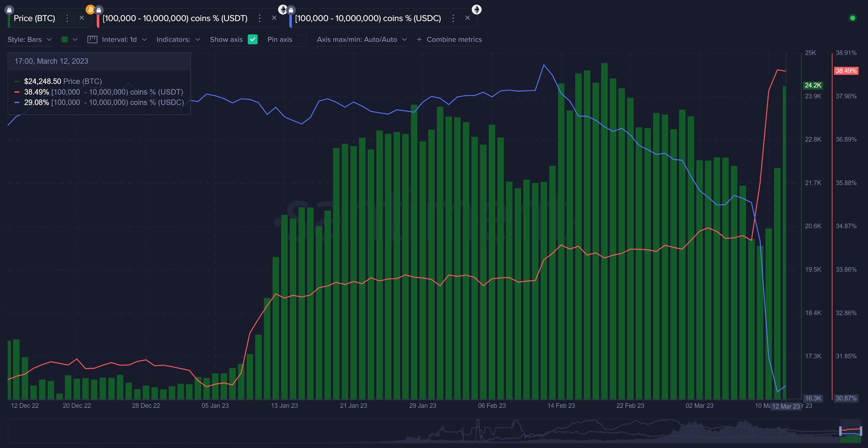Open the three-dot menu for the USDT metric
This screenshot has height=448, width=868.
(x=259, y=18)
